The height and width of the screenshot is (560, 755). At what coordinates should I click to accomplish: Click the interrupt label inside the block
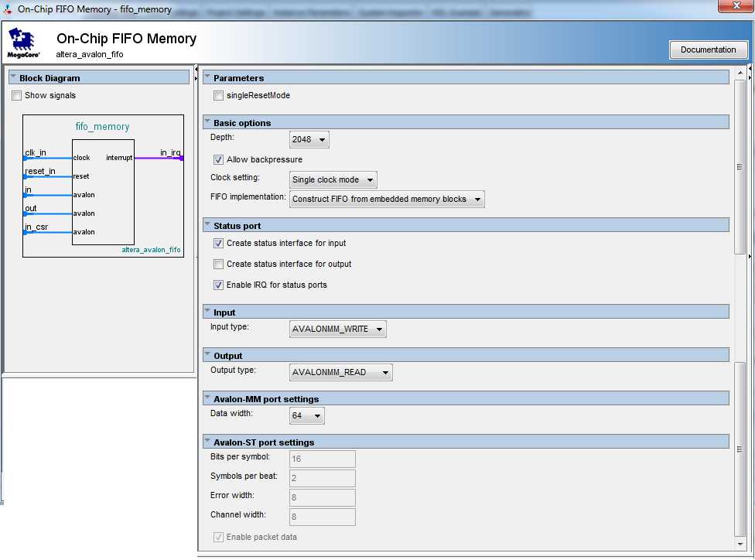pos(119,158)
